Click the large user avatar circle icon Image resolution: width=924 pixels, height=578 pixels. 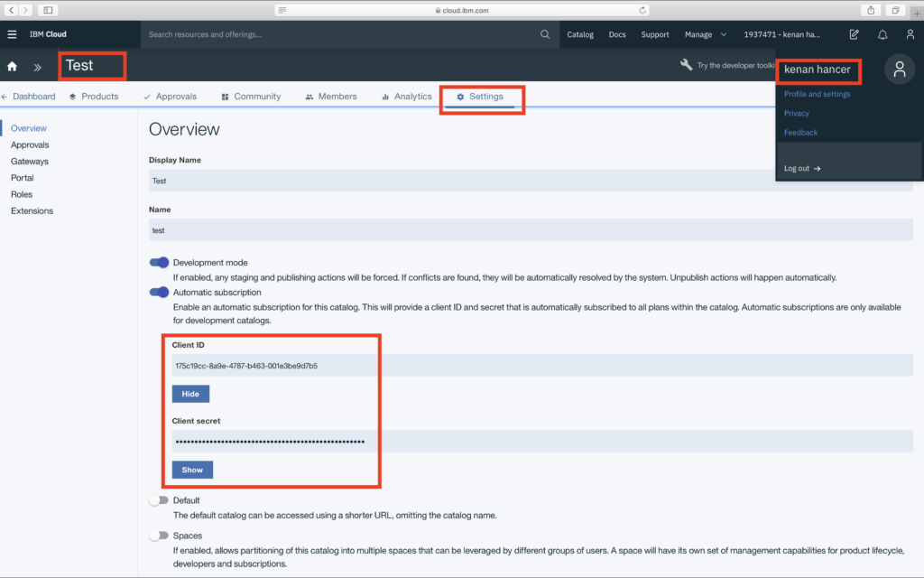[899, 70]
